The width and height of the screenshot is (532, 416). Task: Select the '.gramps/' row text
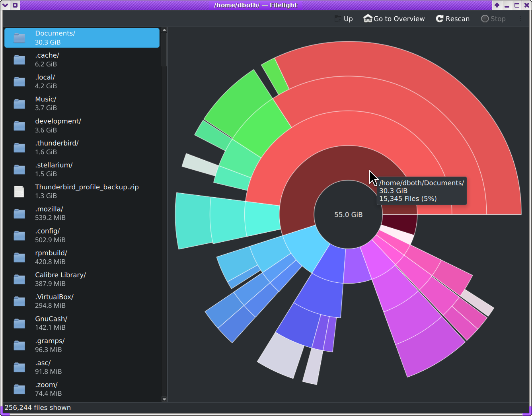tap(50, 341)
